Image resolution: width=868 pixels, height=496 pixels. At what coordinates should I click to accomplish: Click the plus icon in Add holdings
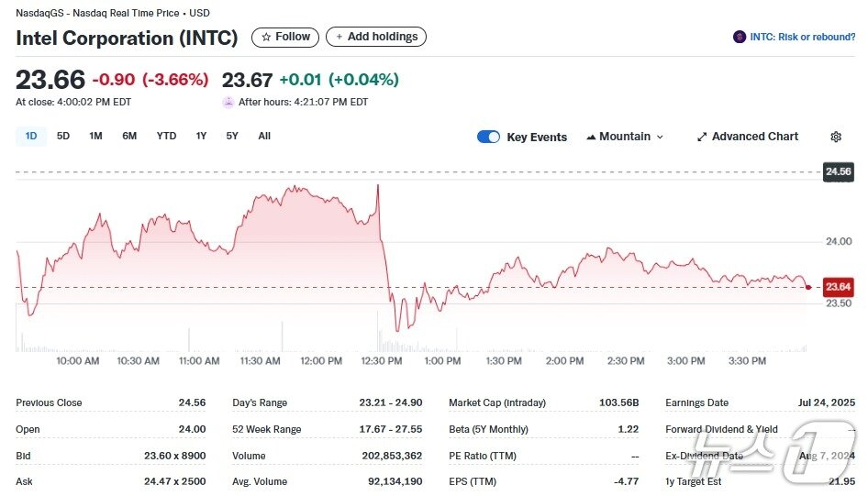coord(339,38)
